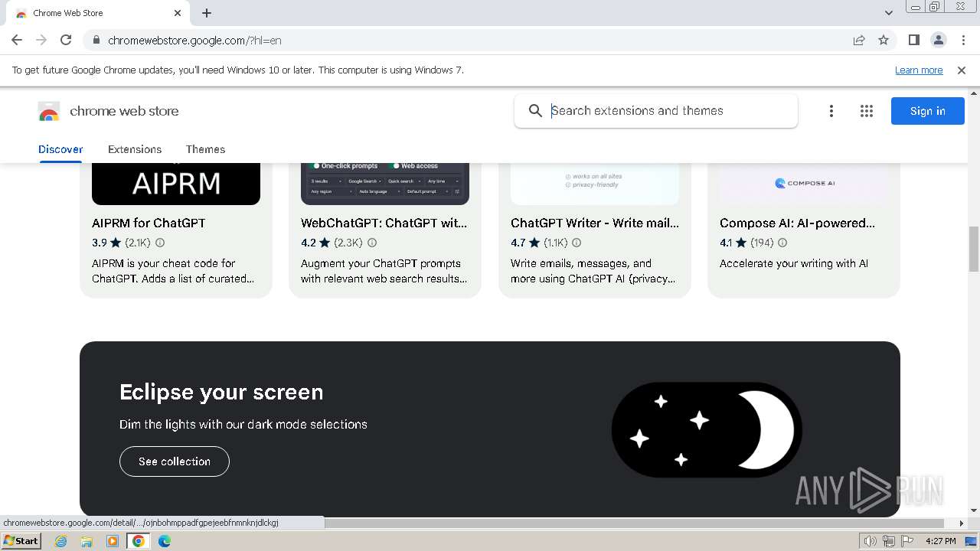Open the Windows Start menu
The height and width of the screenshot is (551, 980).
pos(21,541)
